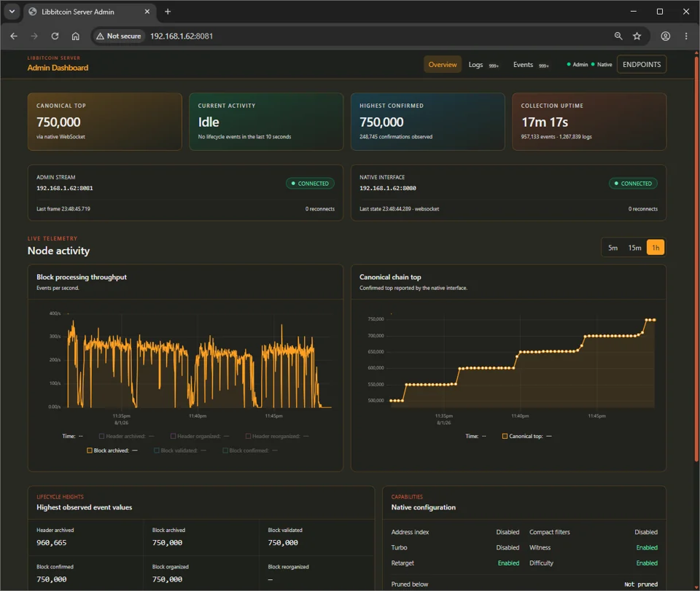Image resolution: width=700 pixels, height=591 pixels.
Task: Open the Events tab
Action: click(x=531, y=65)
